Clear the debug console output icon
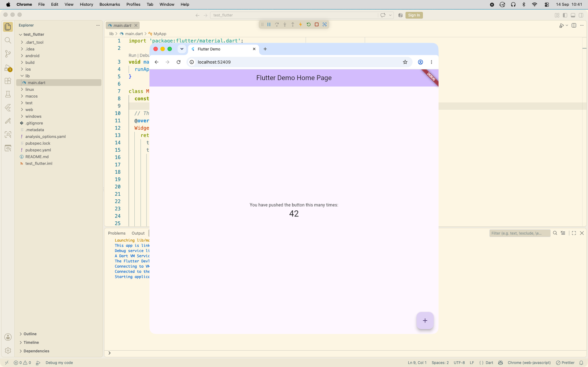The height and width of the screenshot is (367, 588). click(x=563, y=233)
